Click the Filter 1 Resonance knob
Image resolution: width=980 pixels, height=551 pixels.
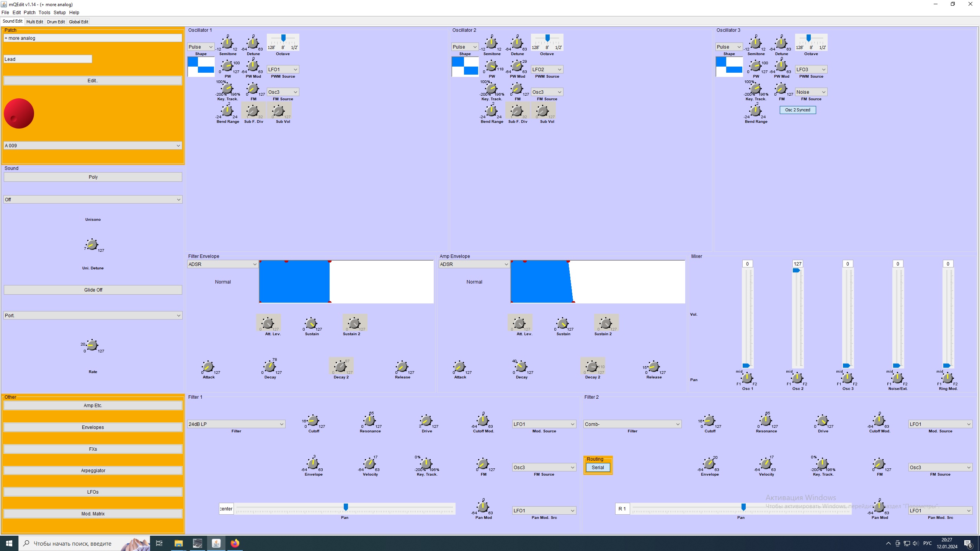[x=370, y=421]
